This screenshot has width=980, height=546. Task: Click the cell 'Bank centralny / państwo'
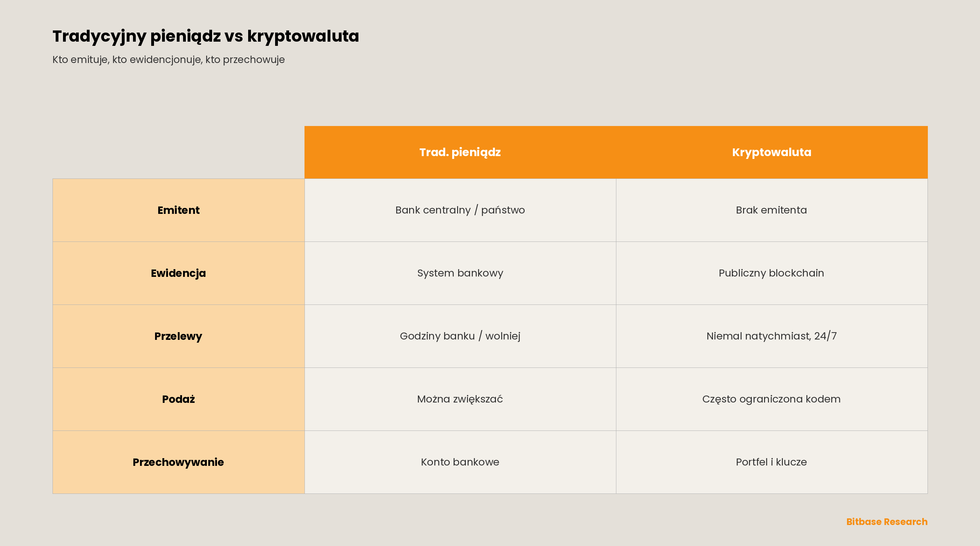pyautogui.click(x=460, y=210)
